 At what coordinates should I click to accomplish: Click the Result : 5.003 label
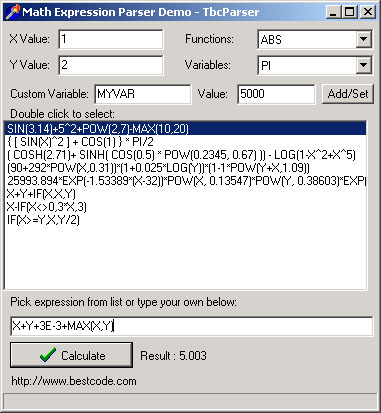(173, 356)
